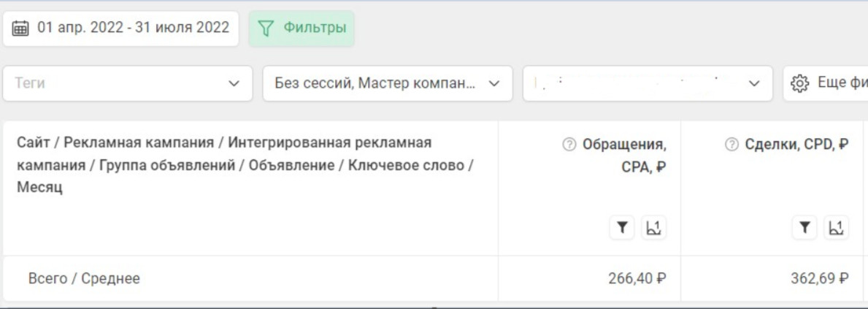The width and height of the screenshot is (868, 309).
Task: Click the Сделки, CPD, ₽ column title
Action: pos(796,145)
